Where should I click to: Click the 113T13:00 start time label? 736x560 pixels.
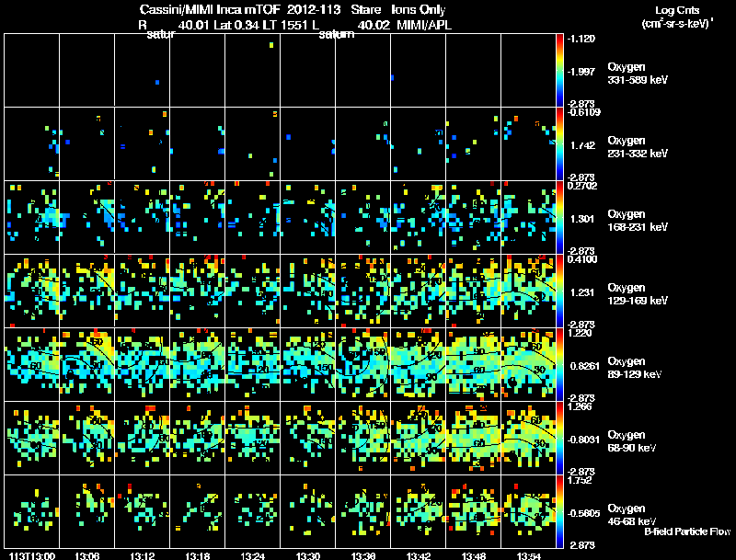click(x=32, y=555)
